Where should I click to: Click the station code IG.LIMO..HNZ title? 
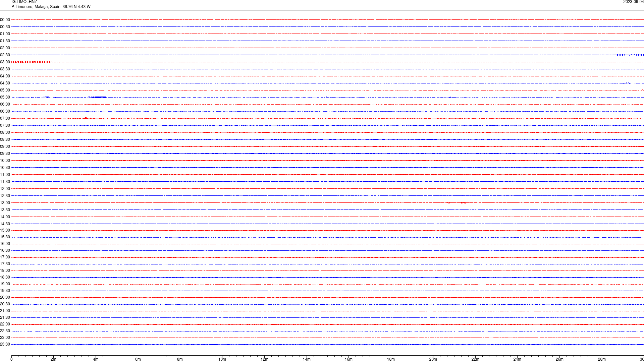(x=24, y=2)
